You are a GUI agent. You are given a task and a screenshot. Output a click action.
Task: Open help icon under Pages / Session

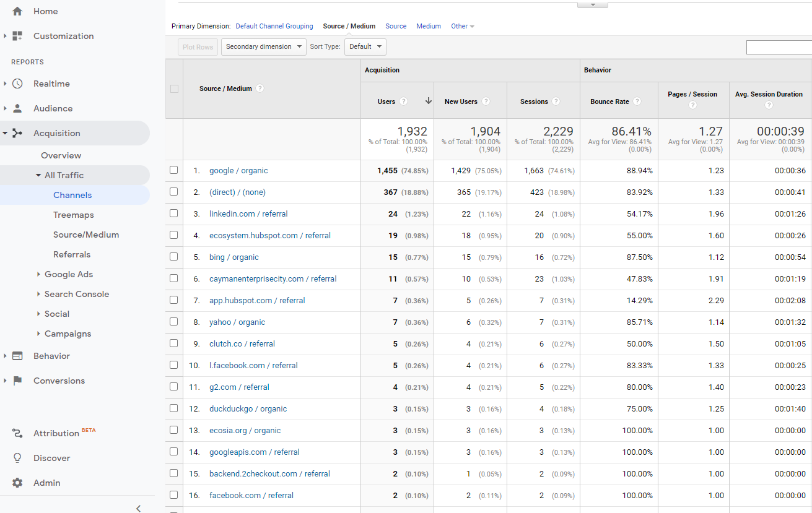click(x=692, y=105)
